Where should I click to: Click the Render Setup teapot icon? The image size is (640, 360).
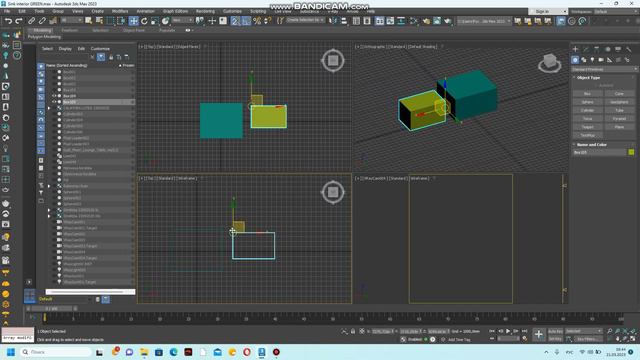(x=426, y=21)
